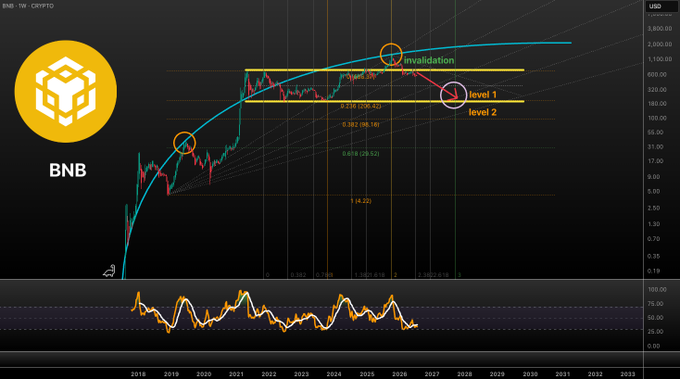Select the green 'invalidation' label

pos(429,60)
